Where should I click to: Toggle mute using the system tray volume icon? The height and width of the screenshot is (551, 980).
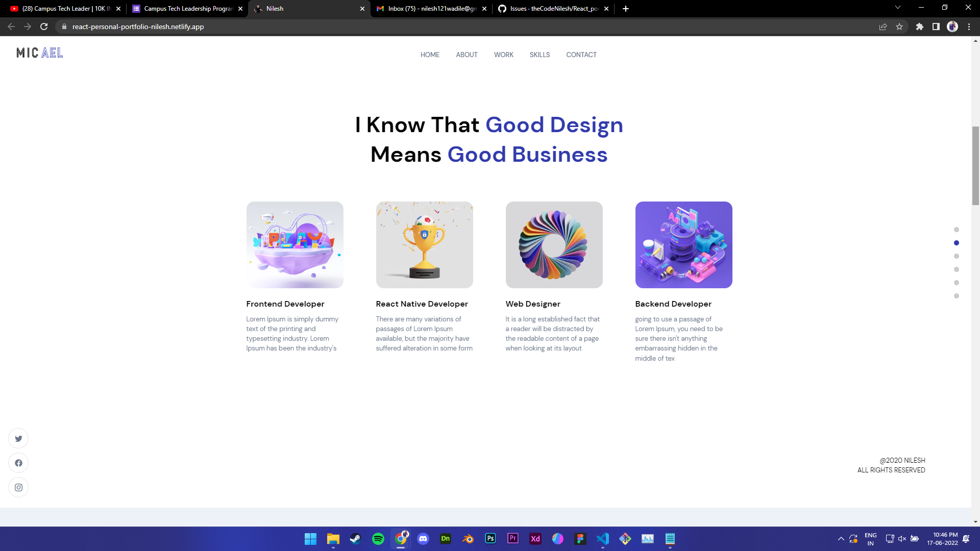click(x=902, y=538)
